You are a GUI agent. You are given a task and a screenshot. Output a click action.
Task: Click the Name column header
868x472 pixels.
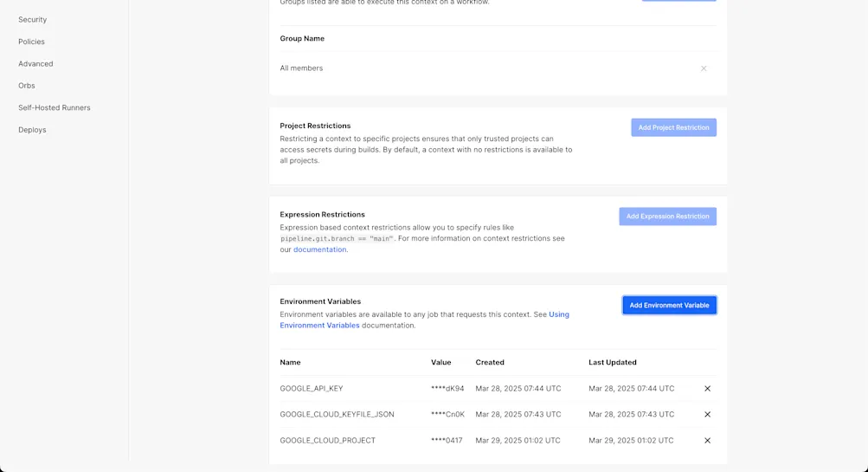click(x=290, y=362)
